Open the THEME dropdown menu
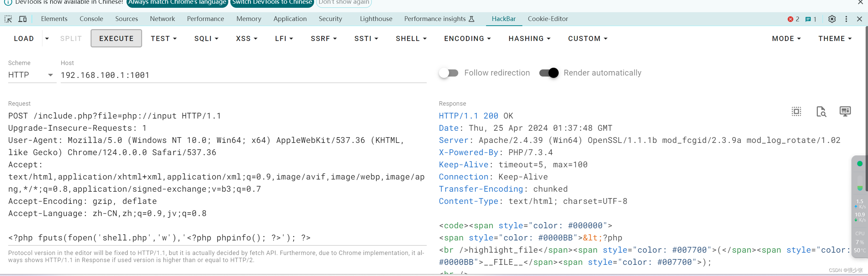Screen dimensions: 868x276 point(835,39)
